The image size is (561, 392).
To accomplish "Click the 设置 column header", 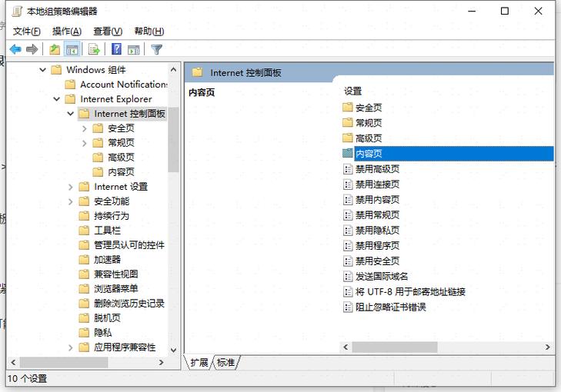I will pyautogui.click(x=352, y=91).
